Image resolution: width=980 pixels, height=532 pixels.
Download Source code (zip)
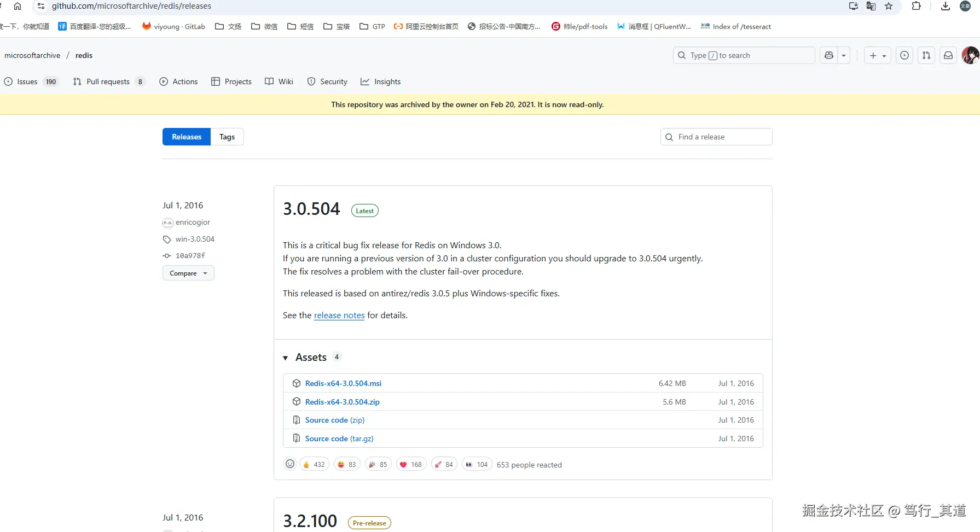tap(334, 420)
